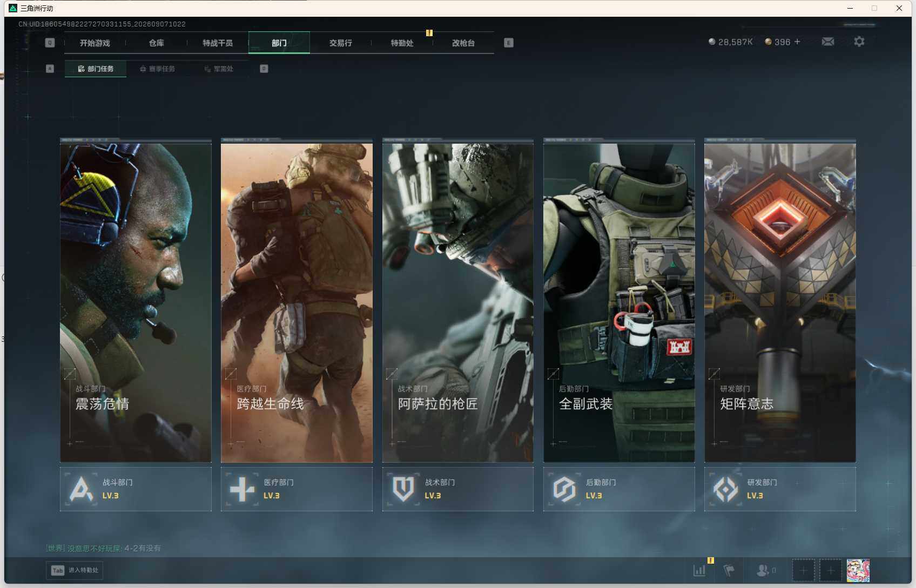Switch to the 开始游戏 tab
The height and width of the screenshot is (588, 916).
(95, 43)
